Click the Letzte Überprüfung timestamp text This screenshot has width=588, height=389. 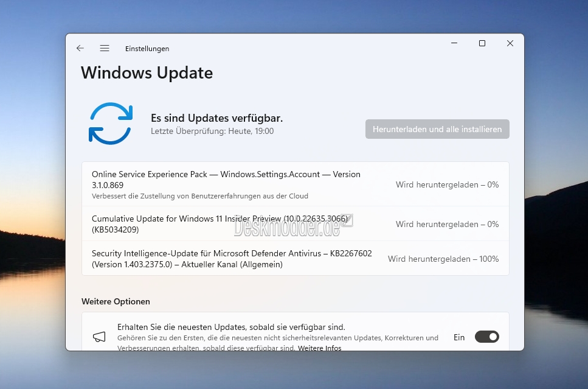click(212, 131)
